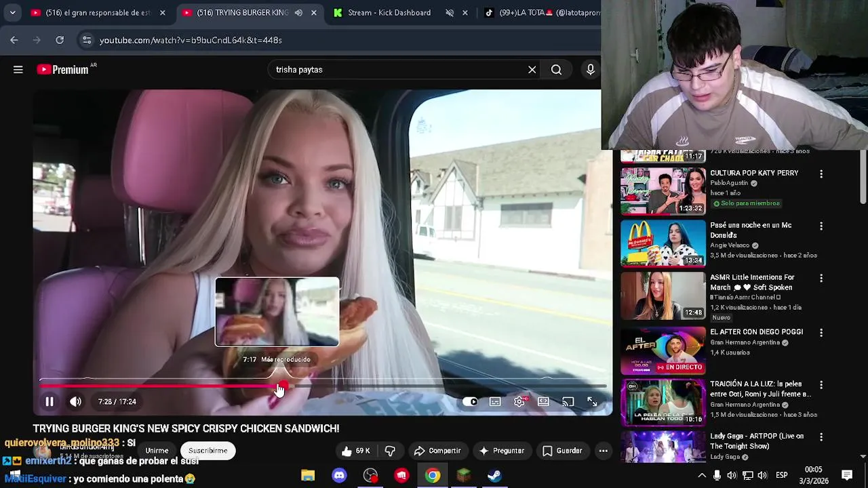Click the address bar URL
Screen dimensions: 868x488
pyautogui.click(x=191, y=40)
